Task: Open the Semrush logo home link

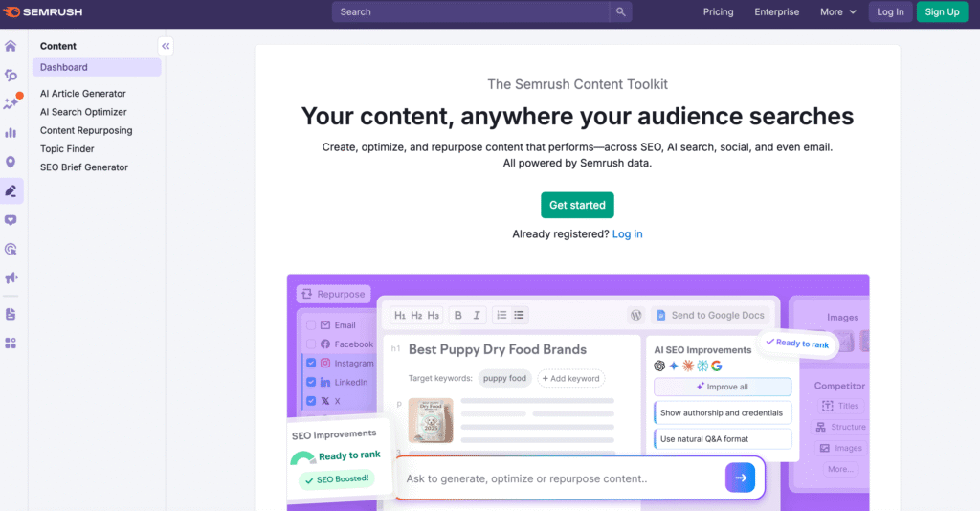Action: pyautogui.click(x=42, y=11)
